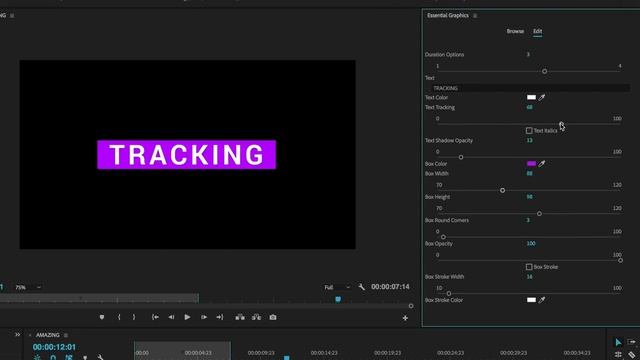The height and width of the screenshot is (360, 640).
Task: Select the AMAZING sequence tab
Action: 48,335
